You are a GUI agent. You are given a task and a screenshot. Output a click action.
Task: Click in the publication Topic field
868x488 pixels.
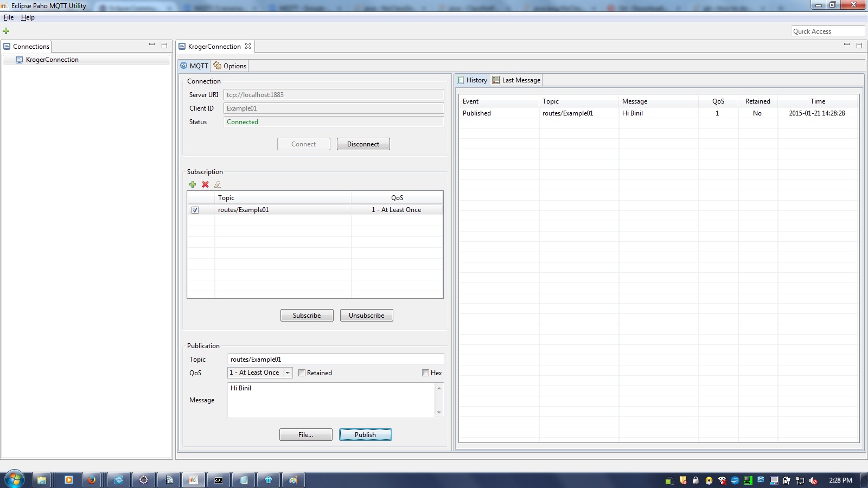click(335, 359)
